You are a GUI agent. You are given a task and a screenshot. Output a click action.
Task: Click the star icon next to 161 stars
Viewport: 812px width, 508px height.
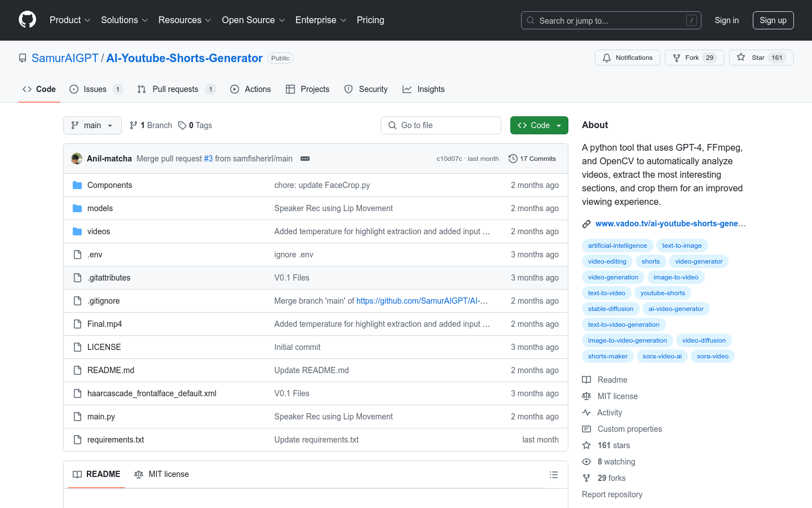click(x=586, y=445)
